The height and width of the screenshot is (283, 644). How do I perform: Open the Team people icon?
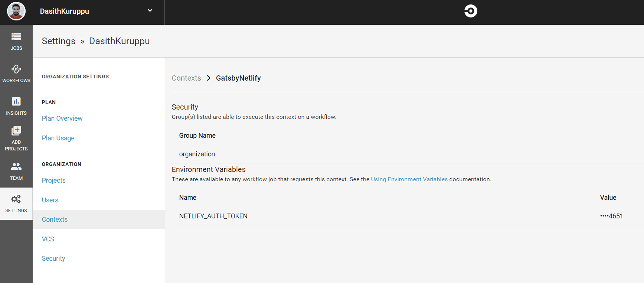click(16, 166)
